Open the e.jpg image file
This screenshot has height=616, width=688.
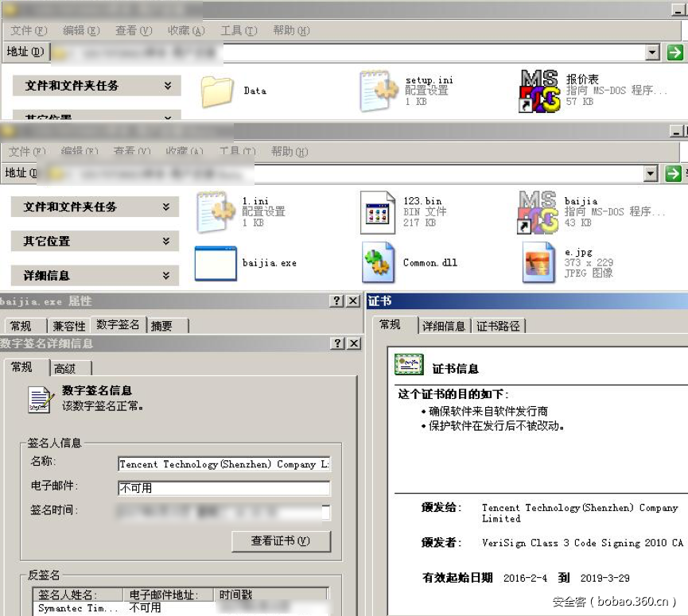pos(538,262)
